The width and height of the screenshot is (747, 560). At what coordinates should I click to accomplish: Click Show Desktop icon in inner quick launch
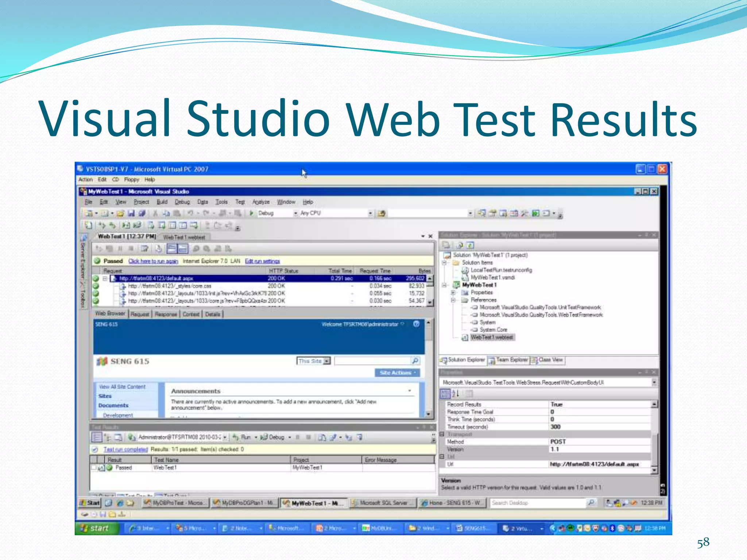(x=108, y=503)
